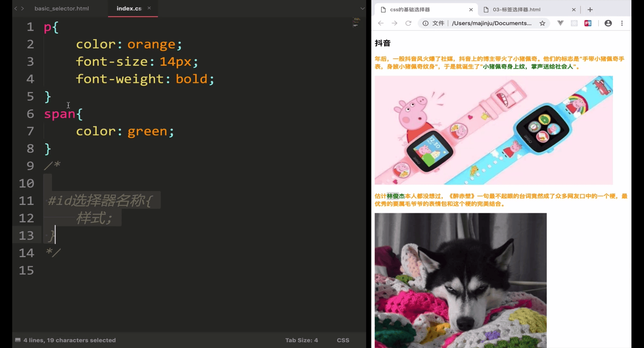The width and height of the screenshot is (644, 348).
Task: Open the red FE helper extension
Action: pyautogui.click(x=588, y=23)
